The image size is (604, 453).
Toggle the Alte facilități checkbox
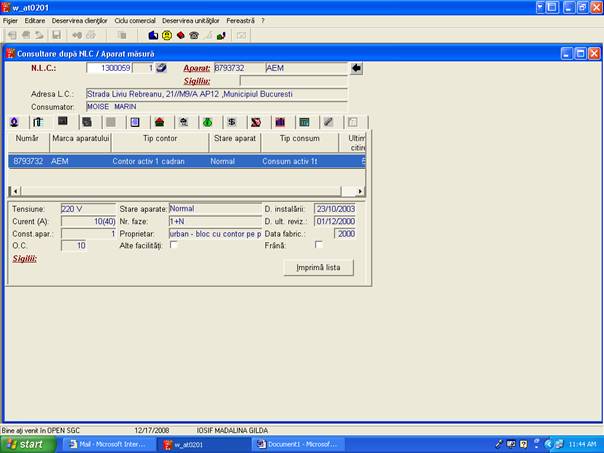[174, 245]
